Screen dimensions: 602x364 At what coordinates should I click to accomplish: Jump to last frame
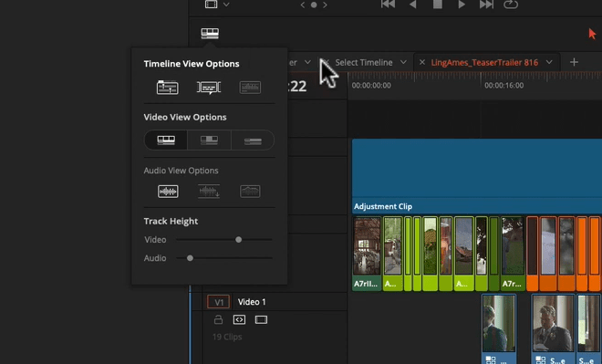tap(486, 5)
